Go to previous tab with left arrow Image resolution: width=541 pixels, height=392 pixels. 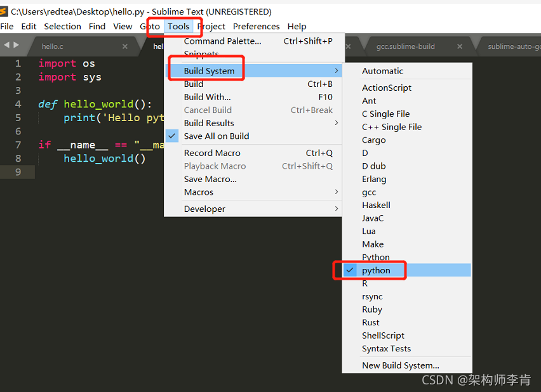tap(6, 45)
